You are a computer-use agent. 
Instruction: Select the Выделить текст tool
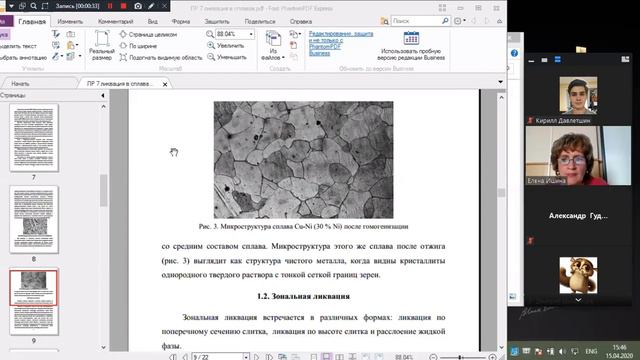(x=18, y=46)
